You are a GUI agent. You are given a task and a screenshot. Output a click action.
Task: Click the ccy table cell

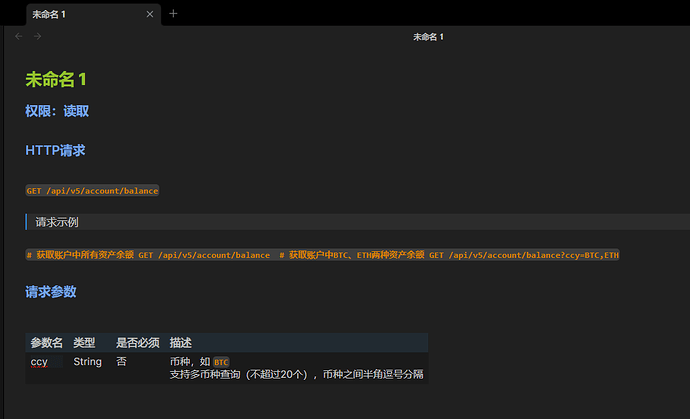(39, 361)
